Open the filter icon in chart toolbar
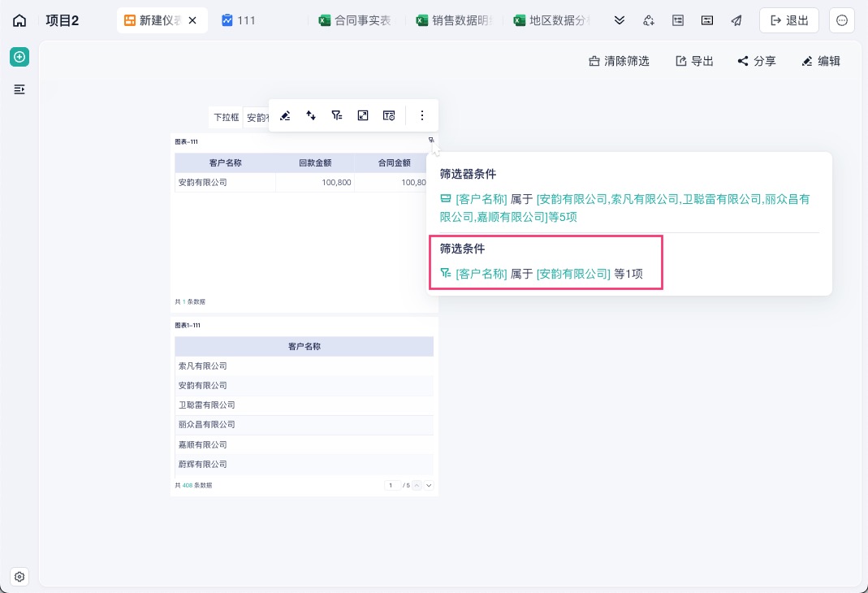The width and height of the screenshot is (868, 593). 337,115
